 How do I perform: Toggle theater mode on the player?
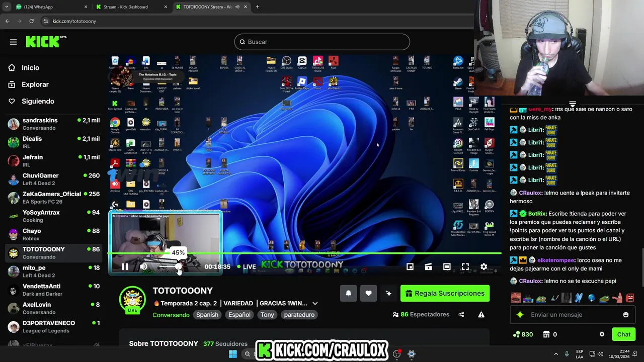[447, 267]
